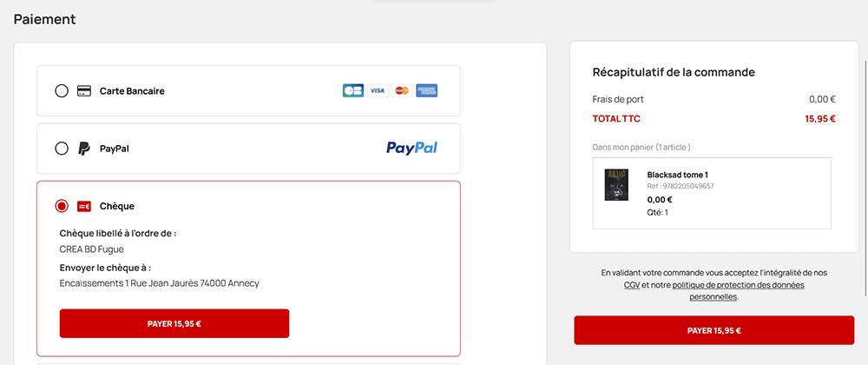Click PAYER 15,95 € under order summary
This screenshot has height=365, width=868.
714,330
